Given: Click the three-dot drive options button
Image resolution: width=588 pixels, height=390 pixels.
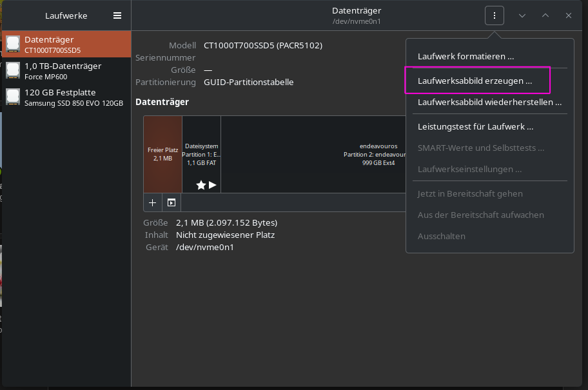Looking at the screenshot, I should point(495,15).
